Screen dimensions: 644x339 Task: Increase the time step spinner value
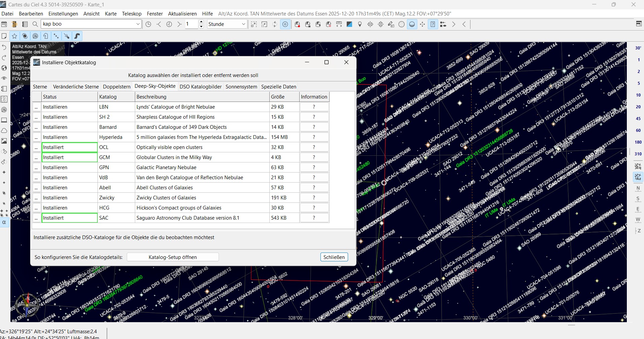coord(201,22)
